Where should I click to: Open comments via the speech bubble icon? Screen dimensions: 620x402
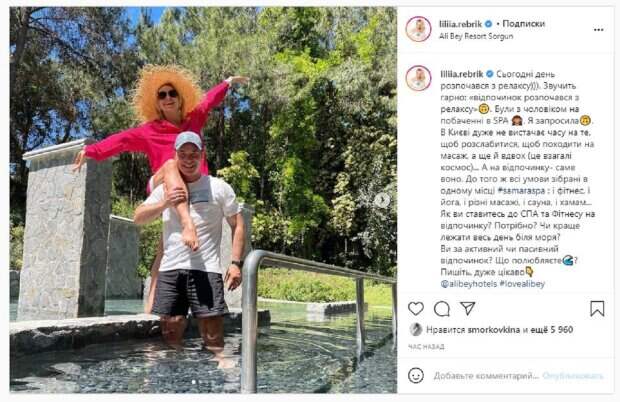[441, 309]
